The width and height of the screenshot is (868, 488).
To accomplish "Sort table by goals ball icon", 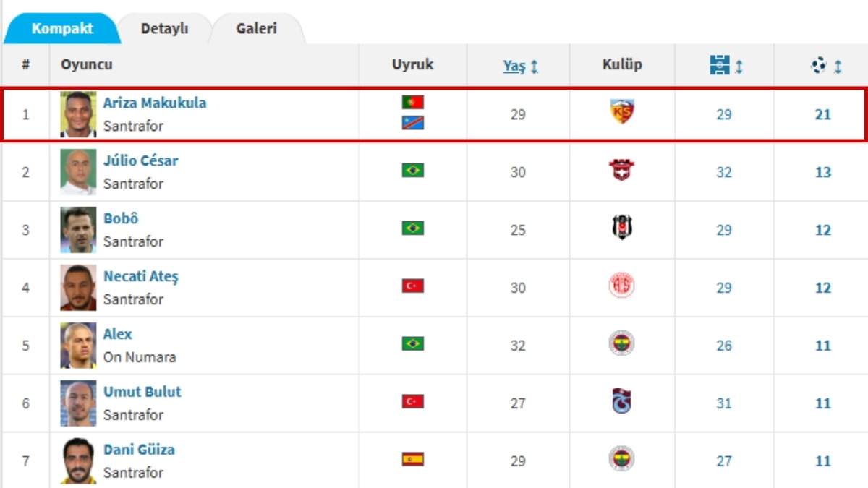I will click(x=819, y=66).
